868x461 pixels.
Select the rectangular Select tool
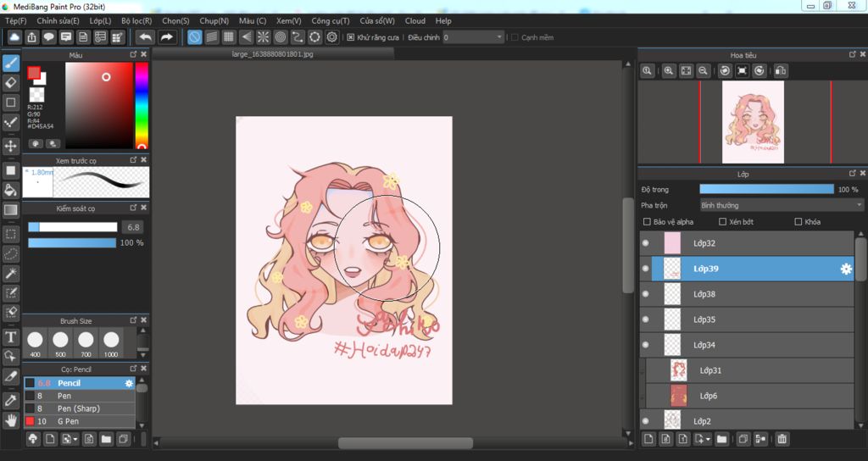point(10,234)
